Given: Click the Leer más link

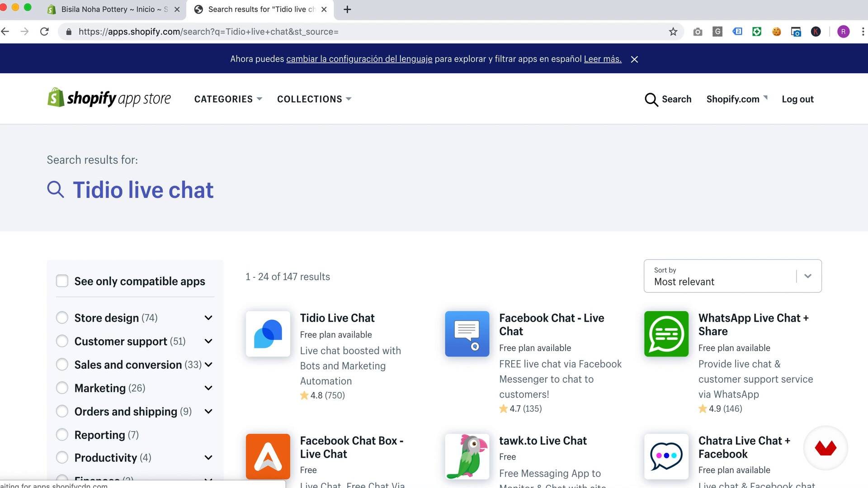Looking at the screenshot, I should [603, 59].
